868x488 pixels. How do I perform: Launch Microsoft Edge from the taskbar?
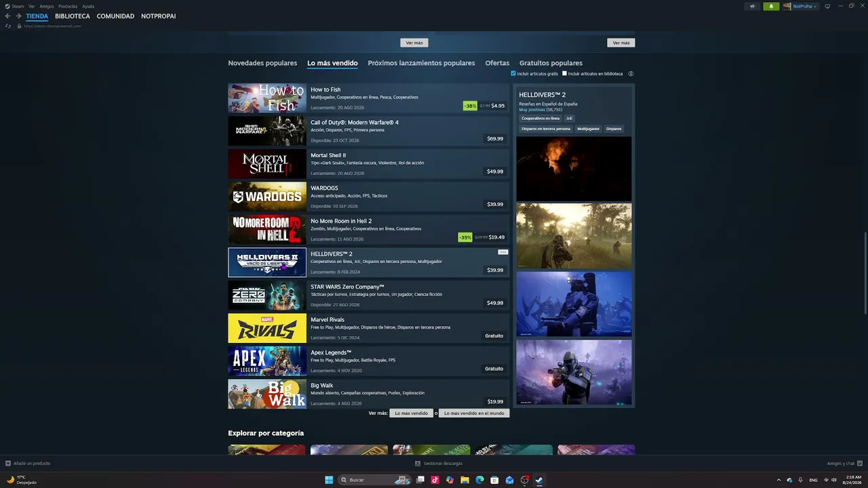coord(479,480)
